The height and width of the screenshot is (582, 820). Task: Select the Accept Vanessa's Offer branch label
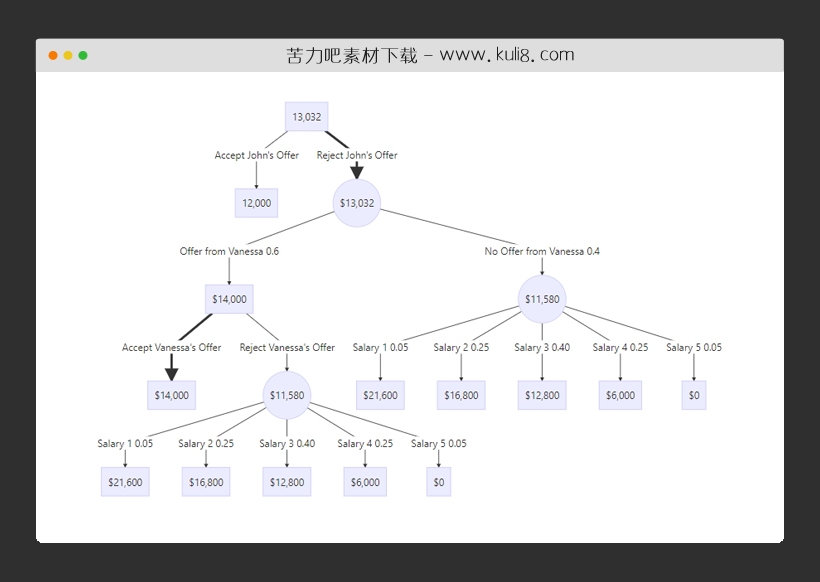(x=171, y=347)
